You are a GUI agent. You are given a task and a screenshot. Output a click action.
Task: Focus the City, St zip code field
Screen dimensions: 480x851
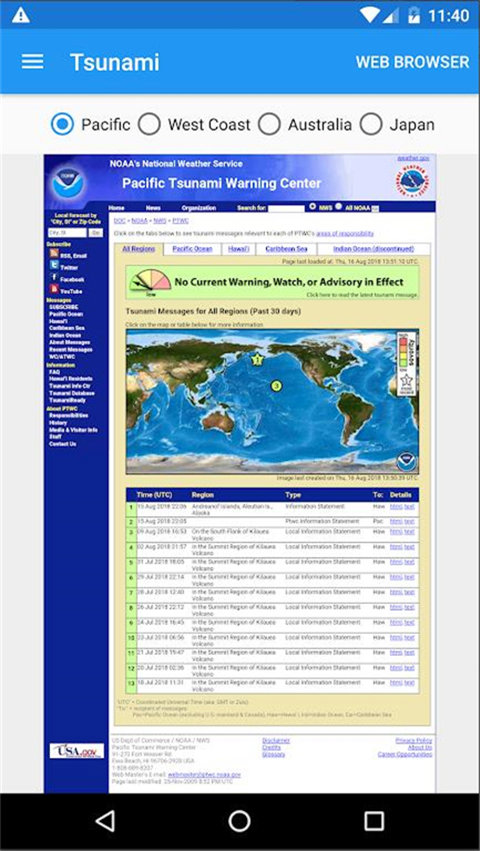click(67, 232)
